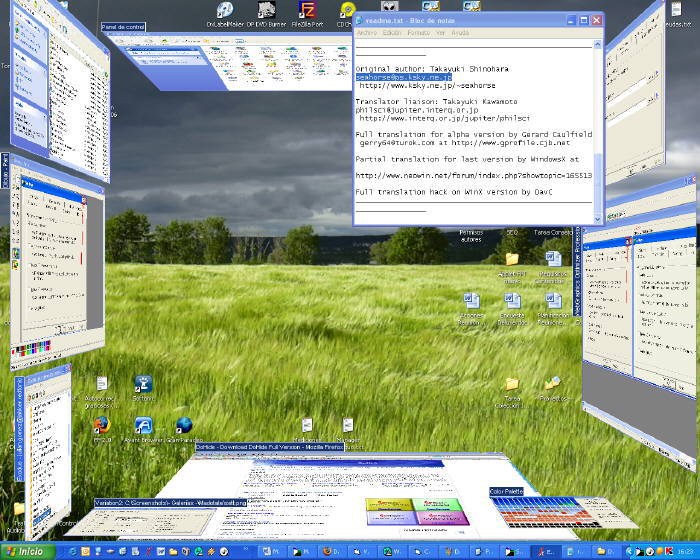Open the Ver menu in Notepad

coord(440,33)
